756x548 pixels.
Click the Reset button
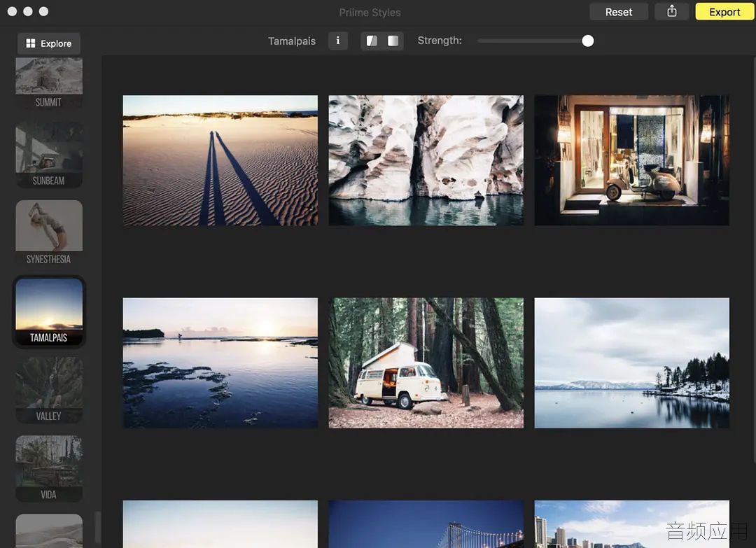[619, 12]
